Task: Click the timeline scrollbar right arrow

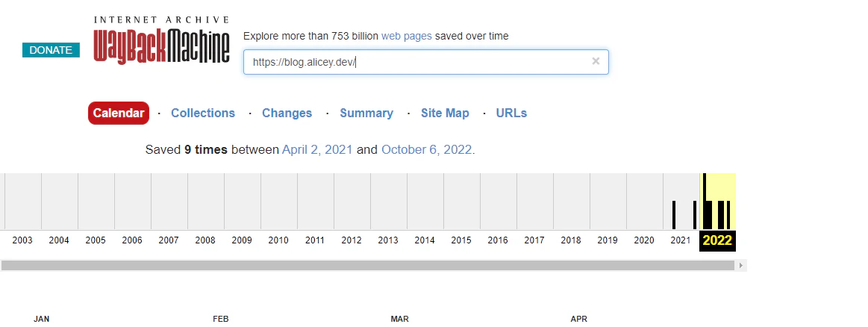Action: 741,266
